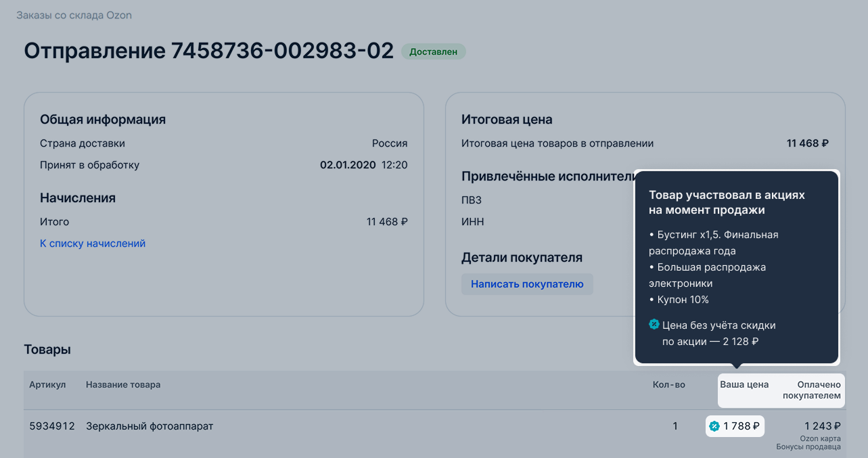Click the 'Россия' delivery country value

click(x=390, y=143)
